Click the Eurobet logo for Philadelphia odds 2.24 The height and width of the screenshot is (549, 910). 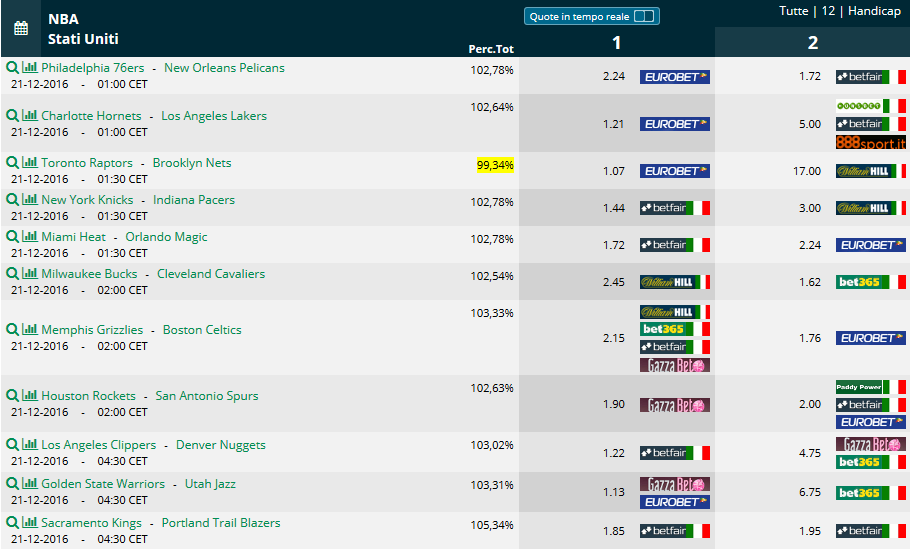pos(675,77)
